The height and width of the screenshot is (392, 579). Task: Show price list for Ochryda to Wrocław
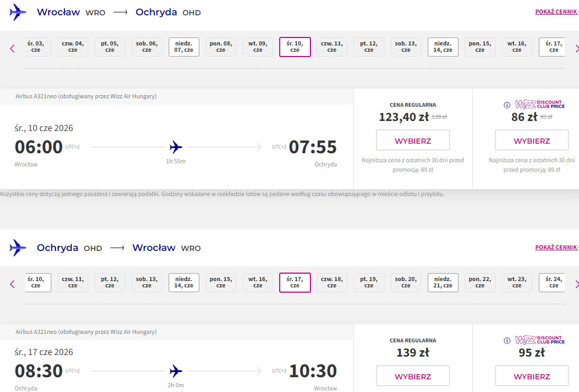point(556,247)
